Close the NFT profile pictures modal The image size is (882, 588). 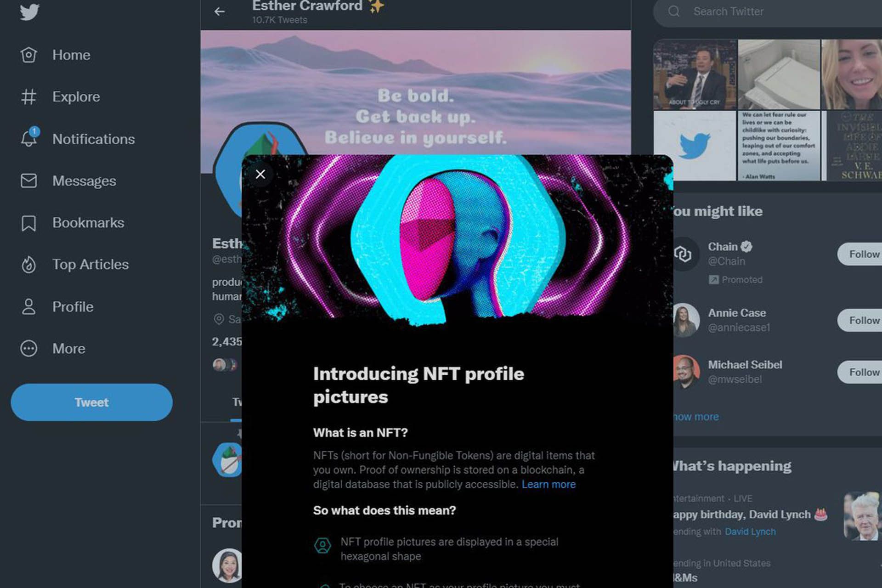(260, 173)
